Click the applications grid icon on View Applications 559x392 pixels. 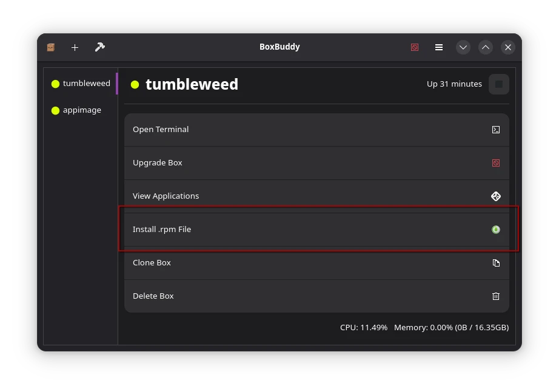point(496,196)
